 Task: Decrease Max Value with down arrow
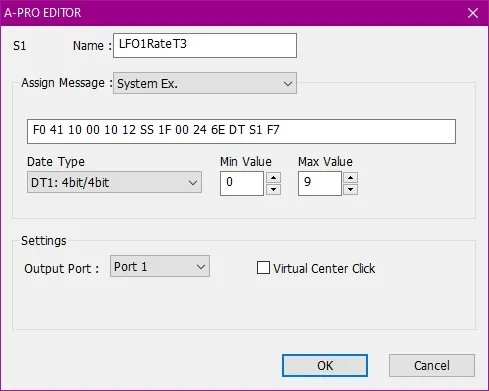click(350, 189)
